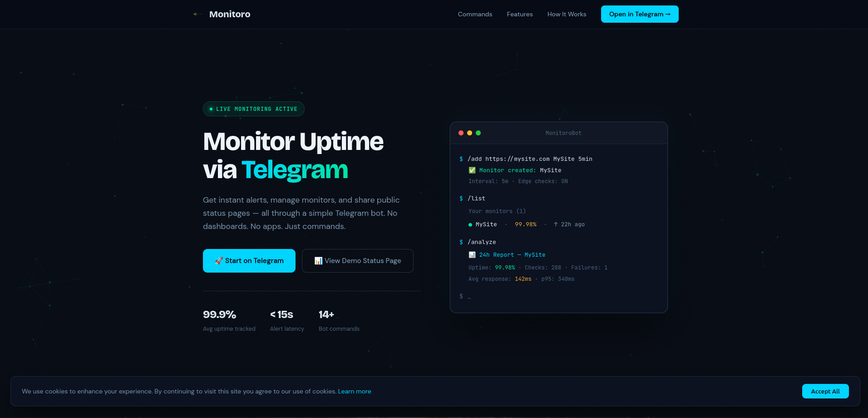
Task: Click the 99.98% uptime value in list
Action: click(526, 224)
